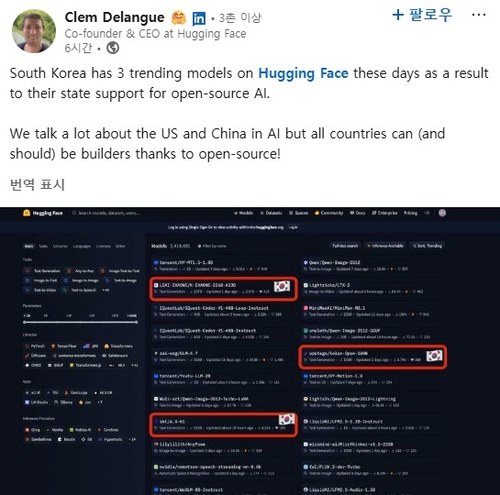The width and height of the screenshot is (500, 495).
Task: Open the highlighted skt A.X-K1 model card
Action: click(x=223, y=425)
